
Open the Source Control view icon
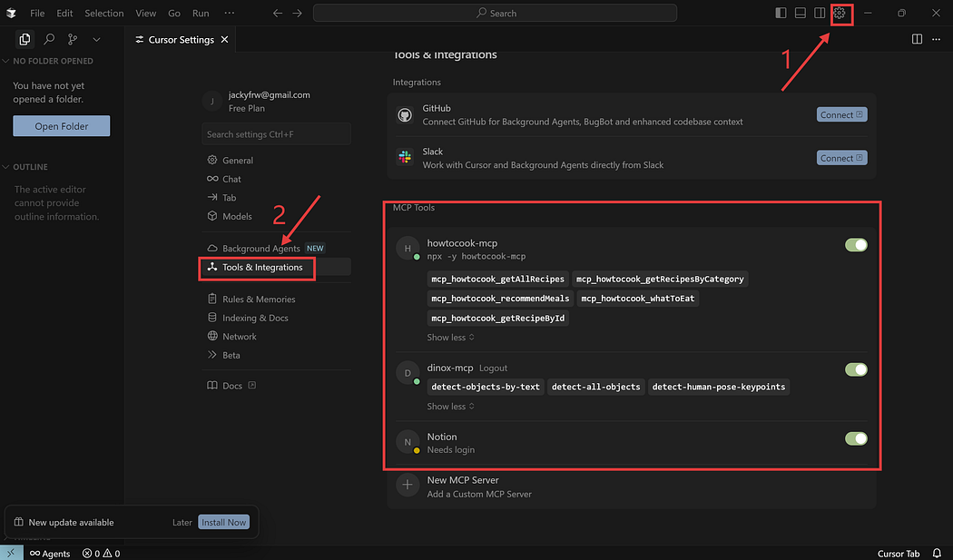73,40
